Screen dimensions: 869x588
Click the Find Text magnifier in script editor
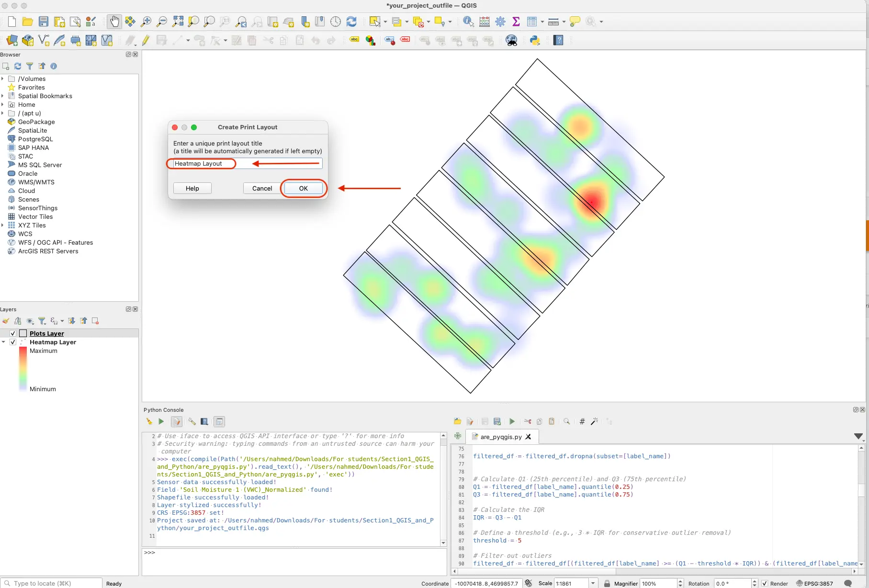coord(567,421)
